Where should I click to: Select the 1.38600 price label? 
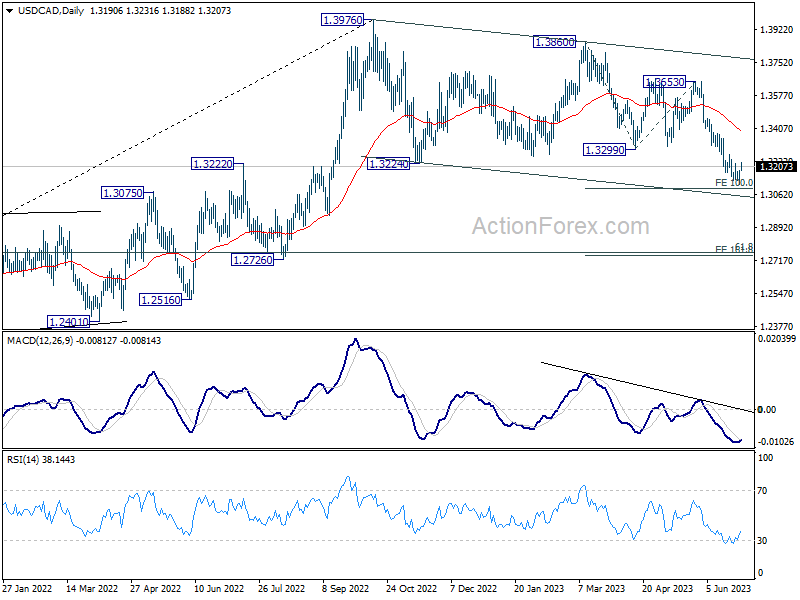554,42
